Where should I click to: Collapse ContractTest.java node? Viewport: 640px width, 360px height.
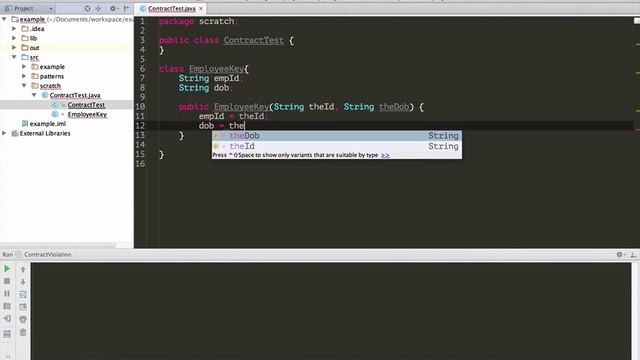pyautogui.click(x=34, y=95)
